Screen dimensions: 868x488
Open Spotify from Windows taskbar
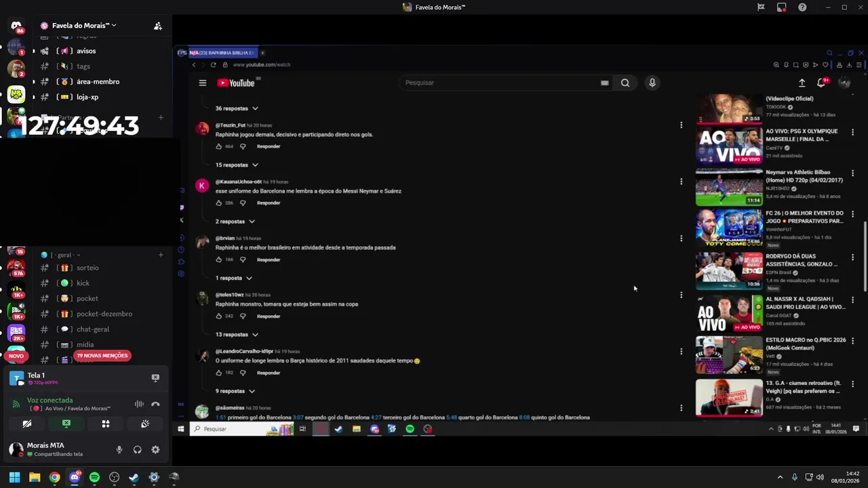(94, 477)
